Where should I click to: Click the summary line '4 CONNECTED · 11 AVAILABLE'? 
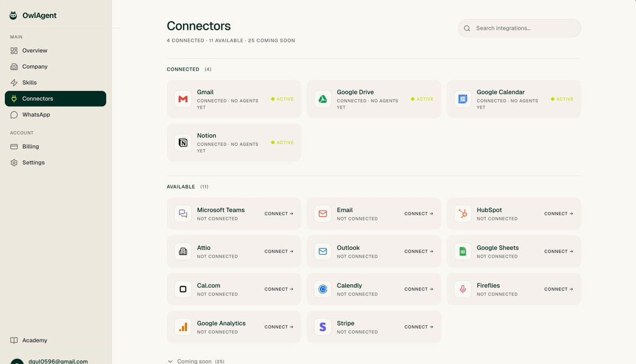coord(205,41)
